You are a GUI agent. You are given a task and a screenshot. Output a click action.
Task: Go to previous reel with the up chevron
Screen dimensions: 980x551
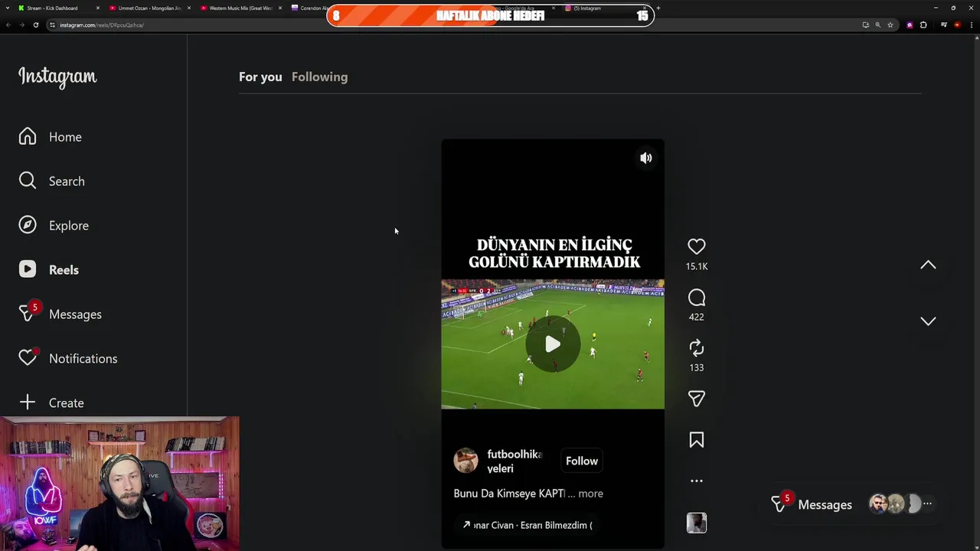(928, 265)
